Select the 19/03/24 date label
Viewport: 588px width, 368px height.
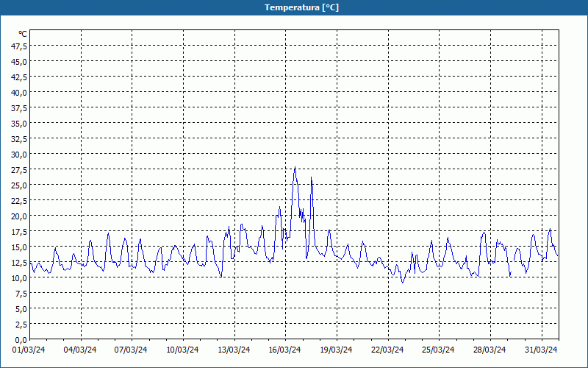pos(336,350)
